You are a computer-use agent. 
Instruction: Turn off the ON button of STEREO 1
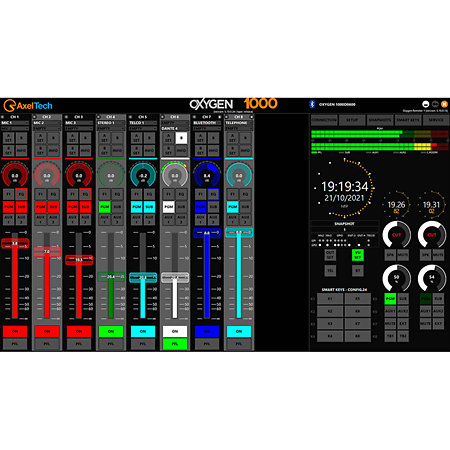tap(111, 331)
